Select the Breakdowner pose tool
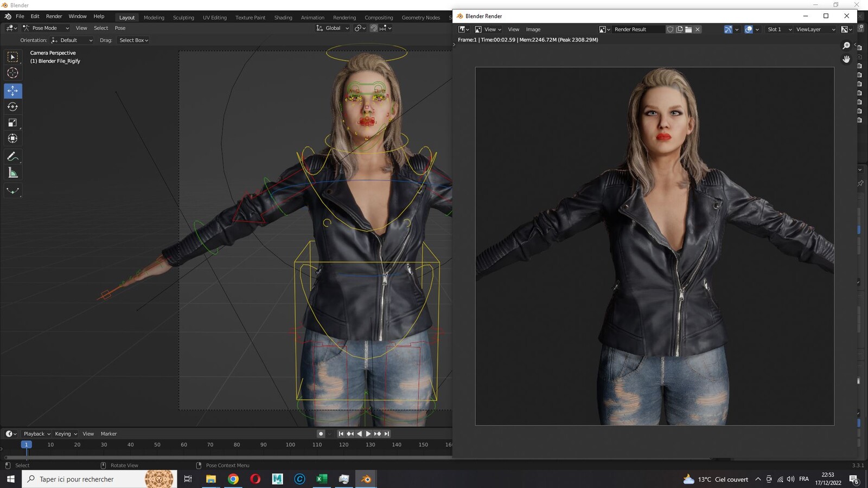Viewport: 868px width, 488px height. tap(12, 191)
